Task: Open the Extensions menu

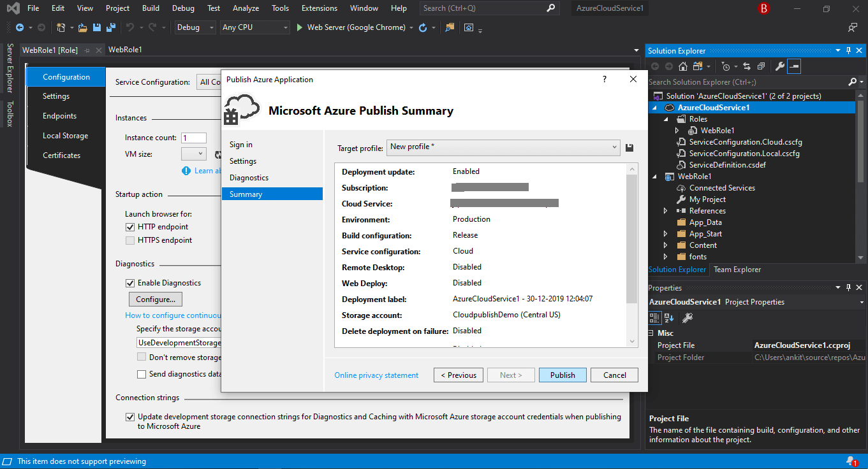Action: point(320,8)
